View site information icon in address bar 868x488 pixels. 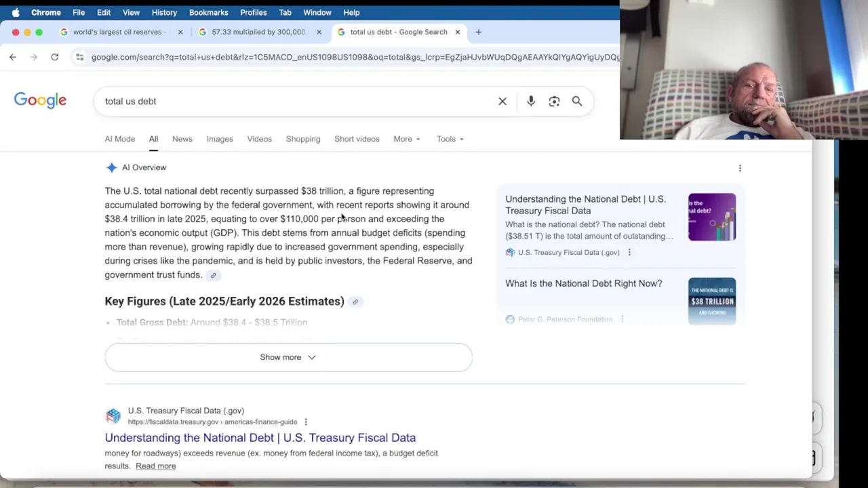coord(80,57)
